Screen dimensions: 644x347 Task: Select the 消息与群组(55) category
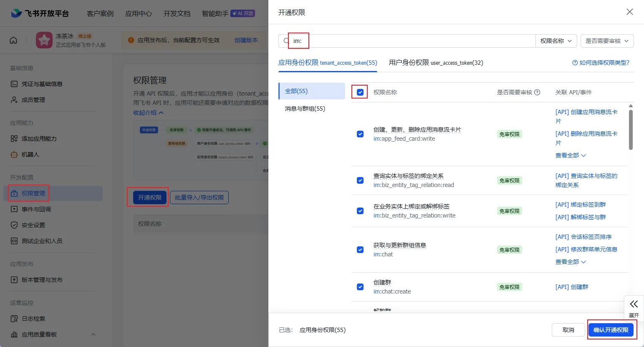point(305,109)
